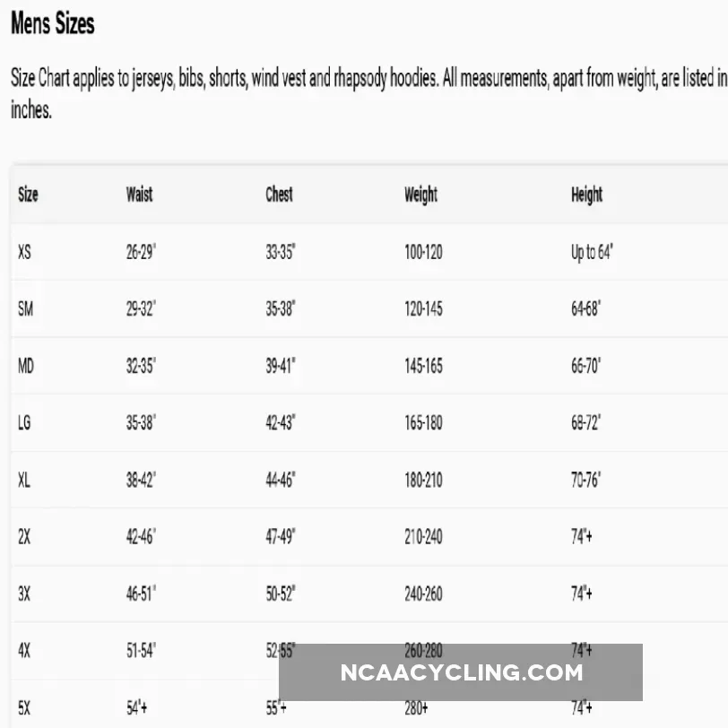Click the NCAACYCLING.COM watermark banner
Viewport: 728px width, 728px height.
pos(461,672)
